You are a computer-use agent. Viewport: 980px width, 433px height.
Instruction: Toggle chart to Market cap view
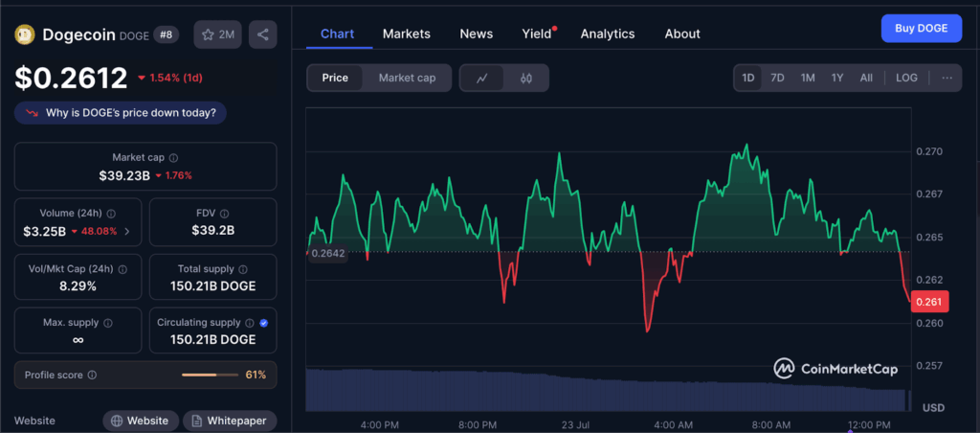407,79
